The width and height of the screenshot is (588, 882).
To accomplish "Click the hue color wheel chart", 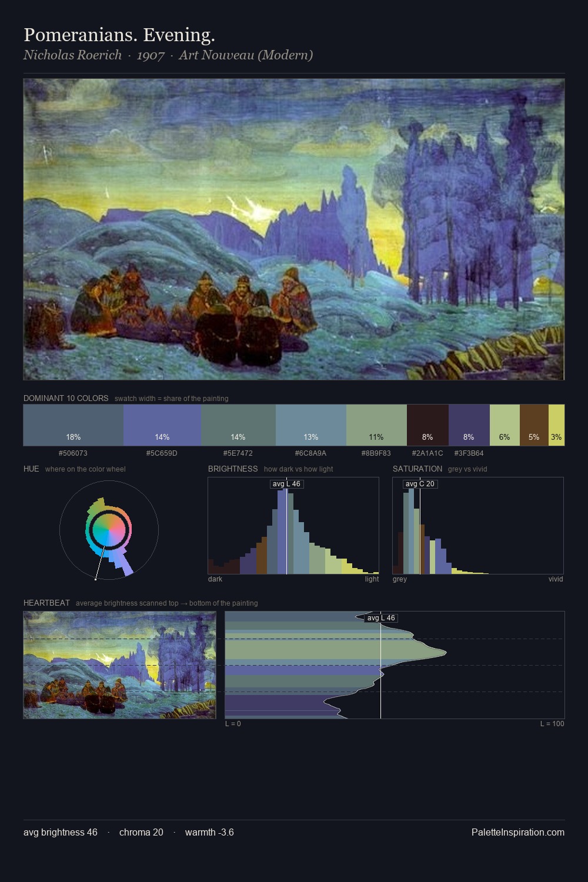I will tap(109, 530).
